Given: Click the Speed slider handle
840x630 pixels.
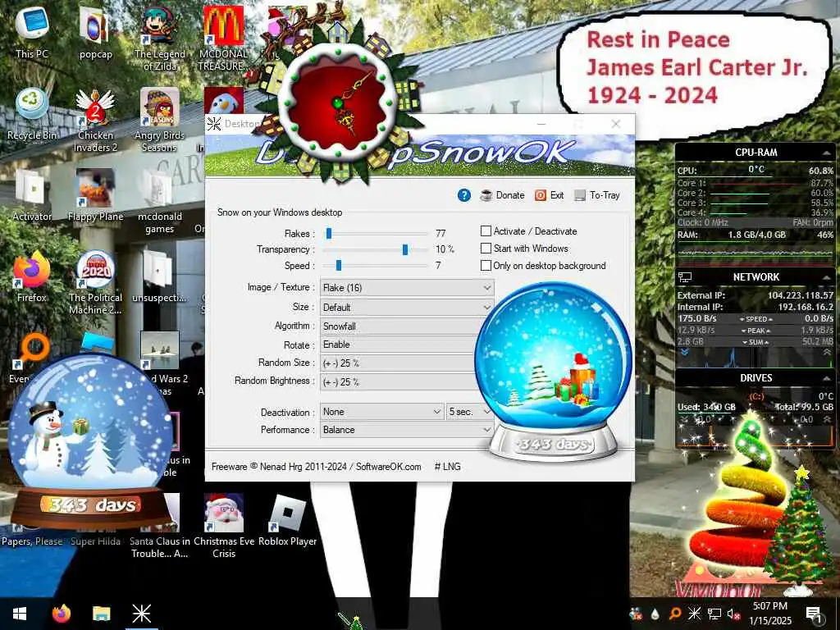Looking at the screenshot, I should [339, 265].
